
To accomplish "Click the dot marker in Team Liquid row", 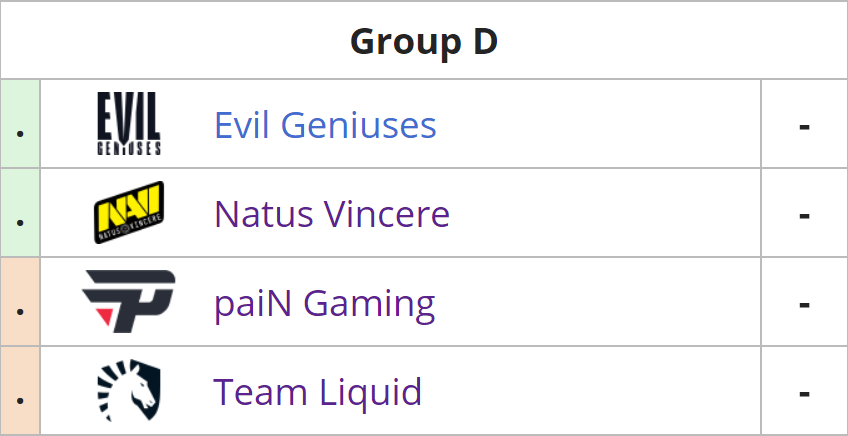I will 21,400.
